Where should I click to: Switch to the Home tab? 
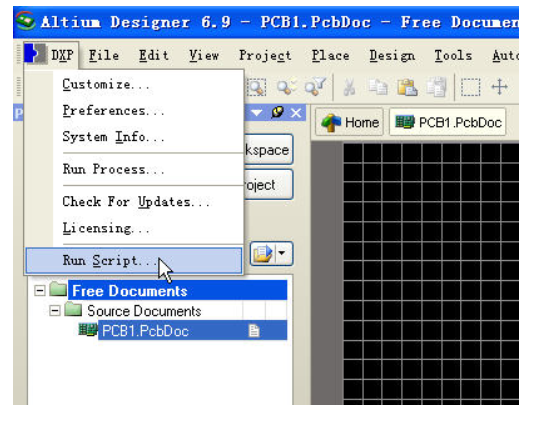349,122
